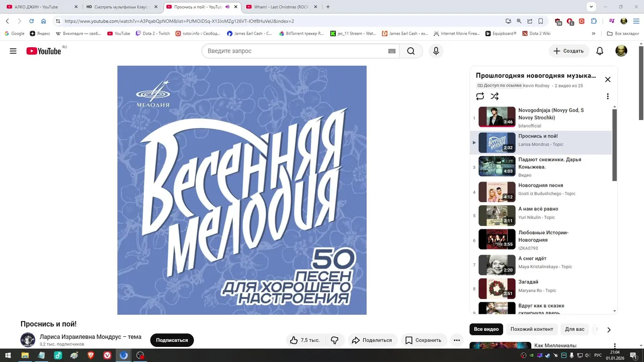
Task: Play Новогодняя песня by Gosti iz Budushchego
Action: coord(541,192)
